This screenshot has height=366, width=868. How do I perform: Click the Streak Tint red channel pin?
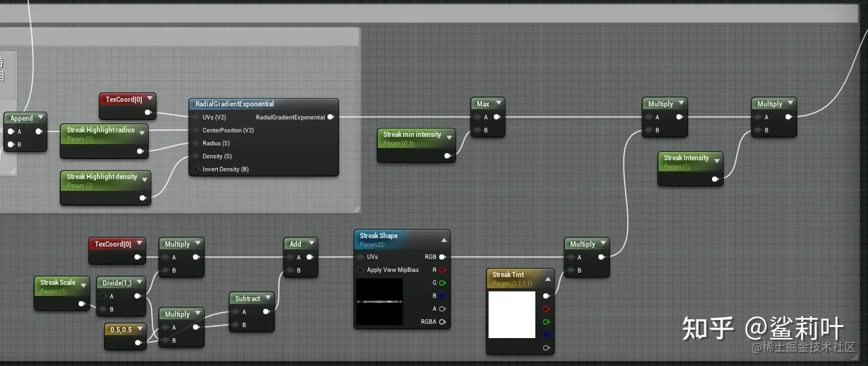[546, 309]
